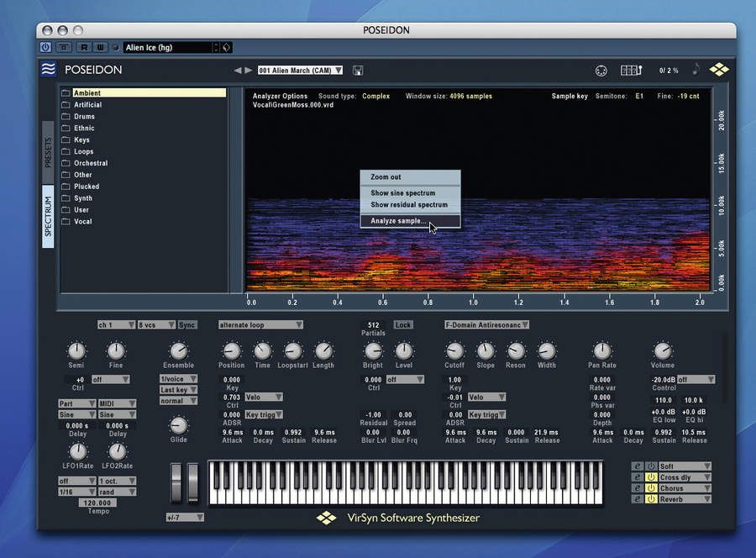Click the MIDI connector icon
This screenshot has height=558, width=756.
(601, 71)
